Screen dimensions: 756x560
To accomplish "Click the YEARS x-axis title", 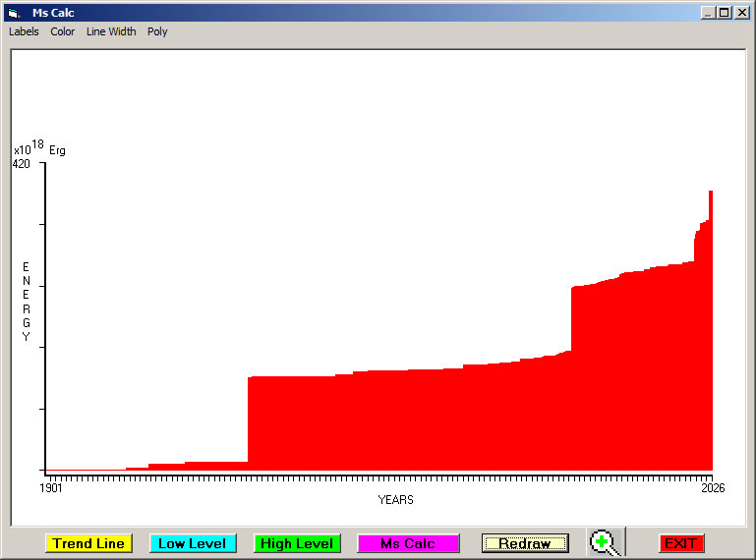I will tap(395, 500).
